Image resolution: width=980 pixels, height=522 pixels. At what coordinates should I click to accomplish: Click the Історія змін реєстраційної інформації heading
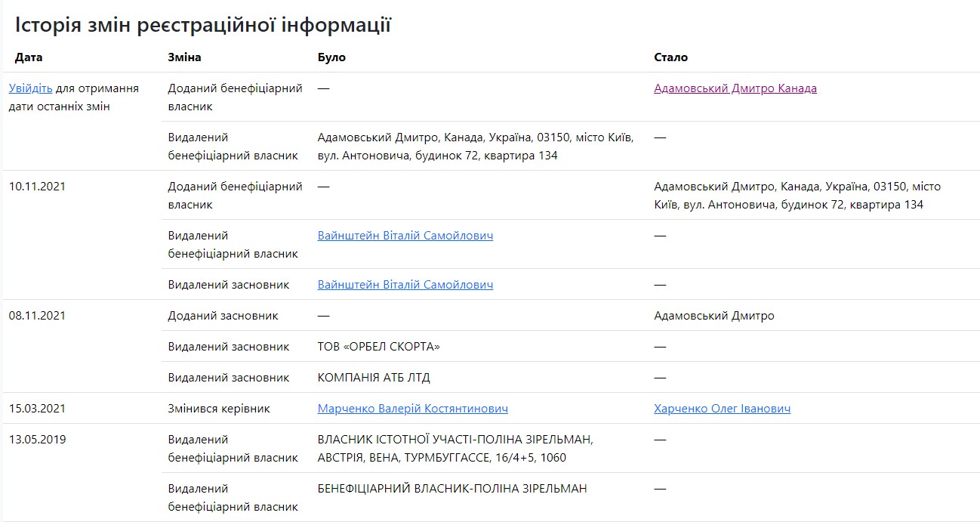(202, 25)
